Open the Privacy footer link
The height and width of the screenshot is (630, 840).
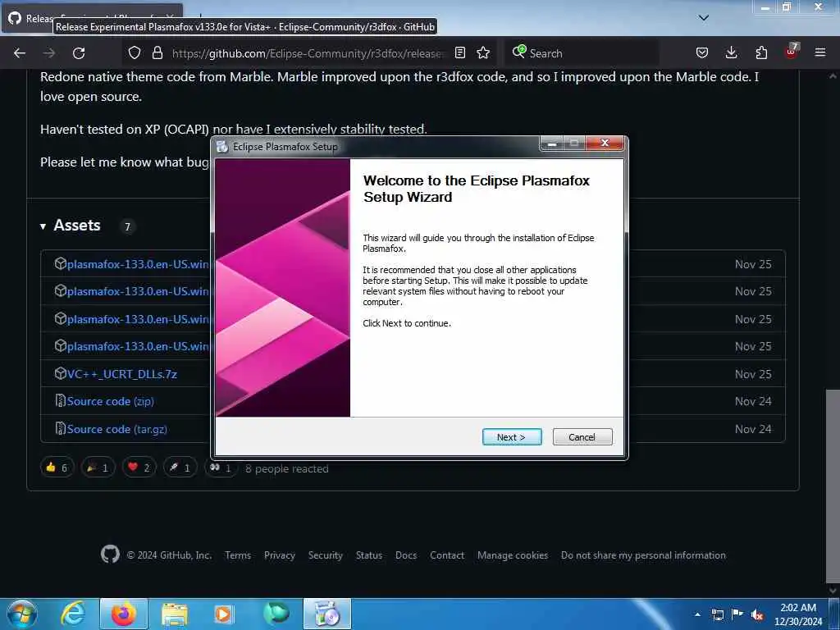[280, 555]
